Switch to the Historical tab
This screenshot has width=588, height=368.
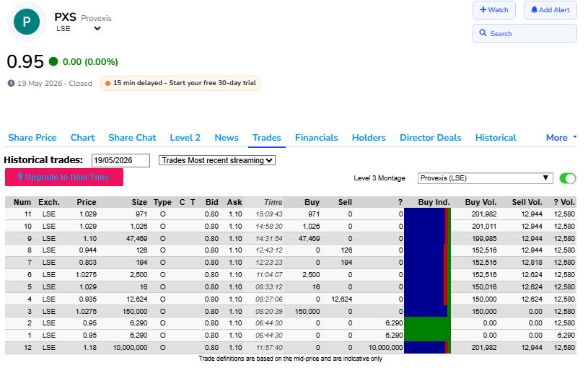[496, 138]
